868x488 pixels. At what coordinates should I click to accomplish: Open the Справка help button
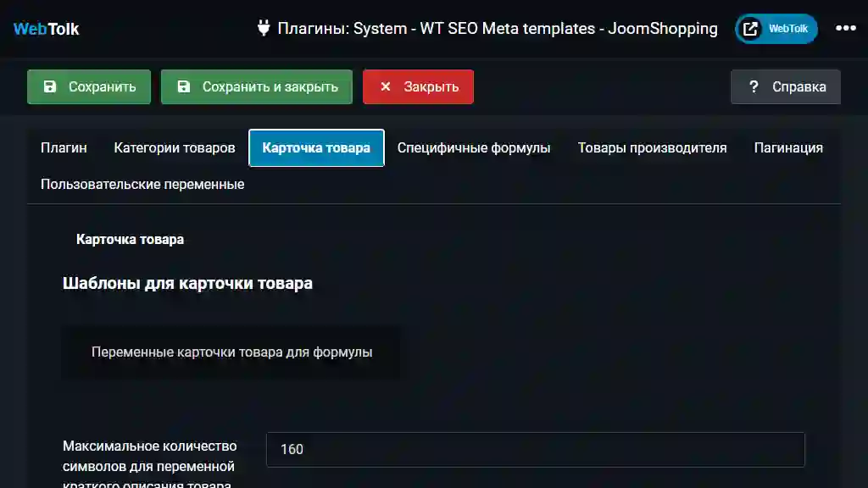click(x=786, y=87)
